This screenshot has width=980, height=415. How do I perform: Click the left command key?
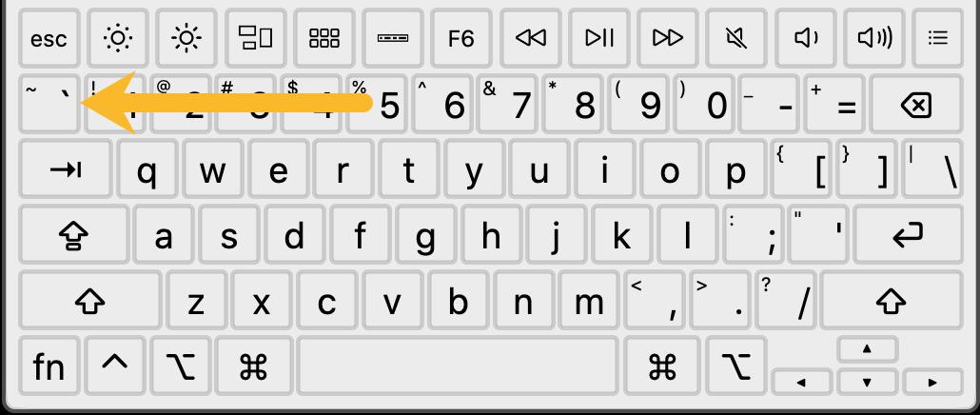tap(254, 366)
